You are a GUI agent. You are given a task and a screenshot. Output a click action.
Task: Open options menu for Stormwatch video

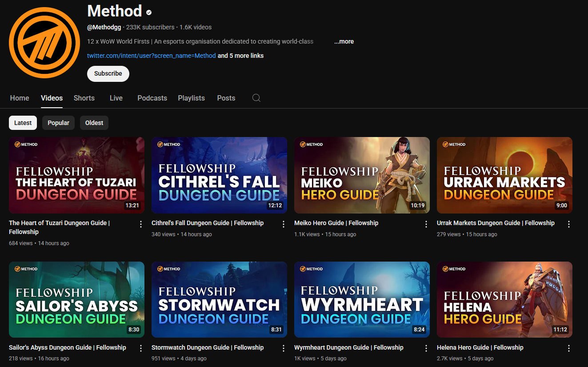284,349
